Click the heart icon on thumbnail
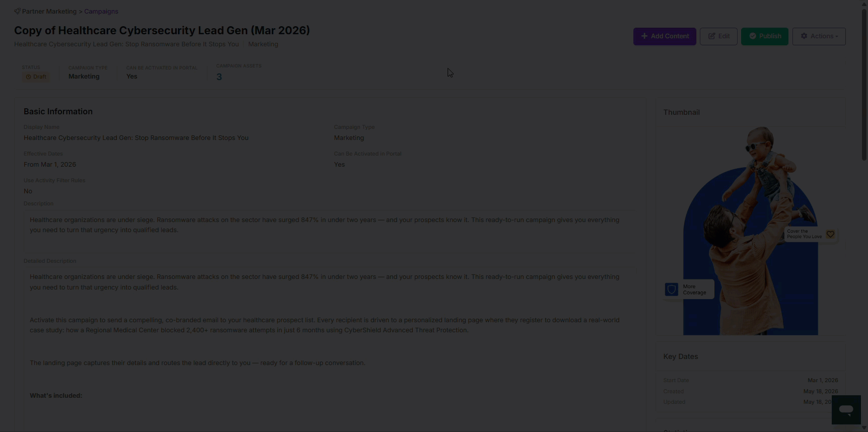Viewport: 868px width, 432px height. (830, 234)
